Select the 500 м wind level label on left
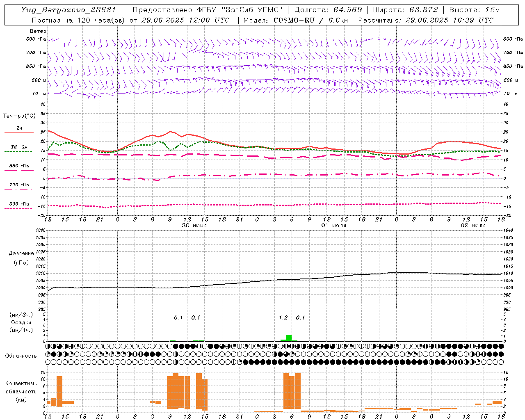 pyautogui.click(x=39, y=80)
